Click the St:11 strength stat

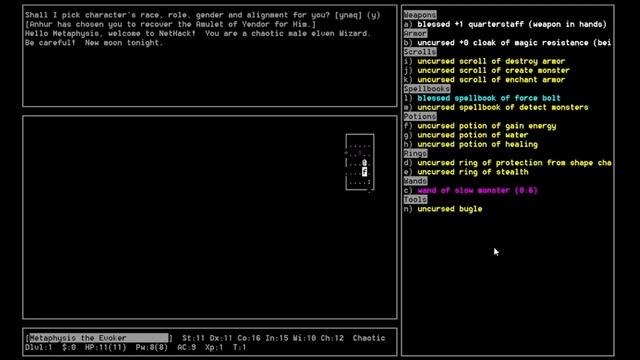click(x=193, y=338)
